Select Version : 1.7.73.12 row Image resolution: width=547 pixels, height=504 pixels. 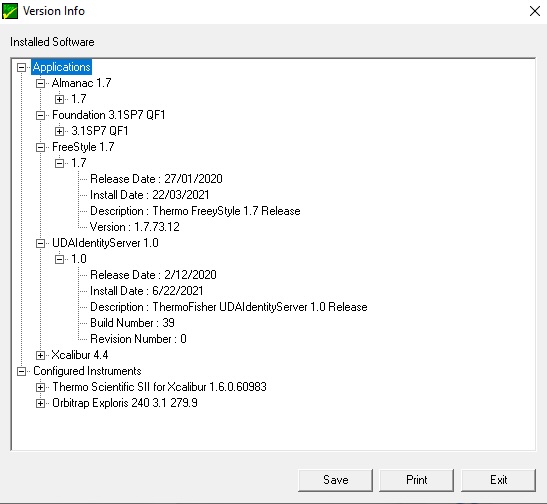click(x=135, y=227)
